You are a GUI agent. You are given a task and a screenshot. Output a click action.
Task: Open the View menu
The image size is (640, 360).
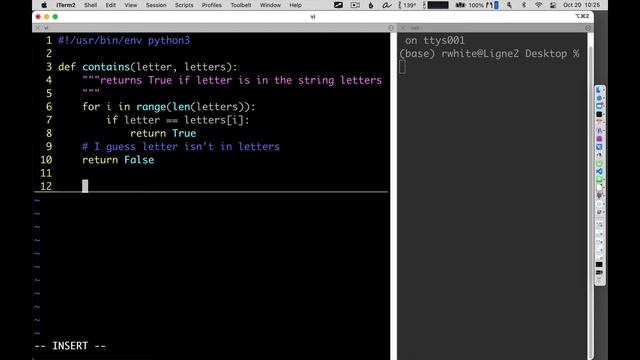click(x=131, y=5)
